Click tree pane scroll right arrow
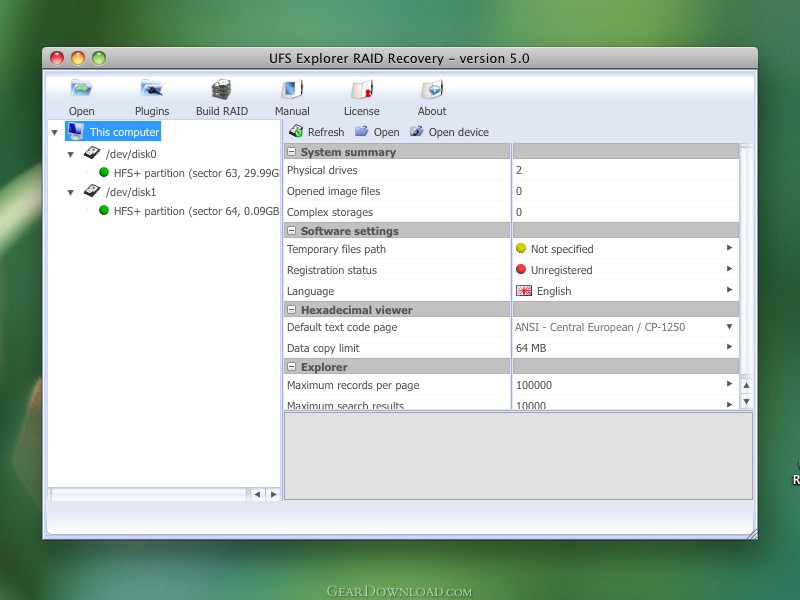The image size is (800, 600). tap(273, 494)
